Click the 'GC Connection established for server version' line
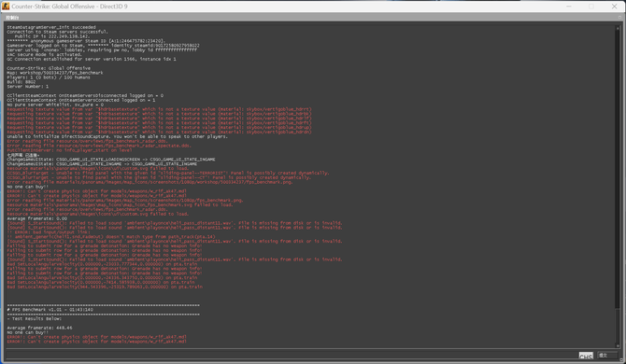The height and width of the screenshot is (364, 626). tap(92, 59)
